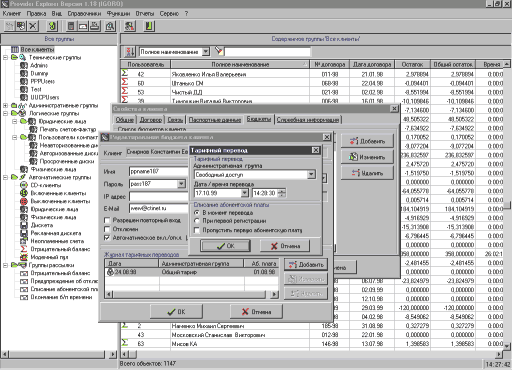The image size is (512, 370).
Task: Switch to the Служебная информация tab
Action: [308, 120]
